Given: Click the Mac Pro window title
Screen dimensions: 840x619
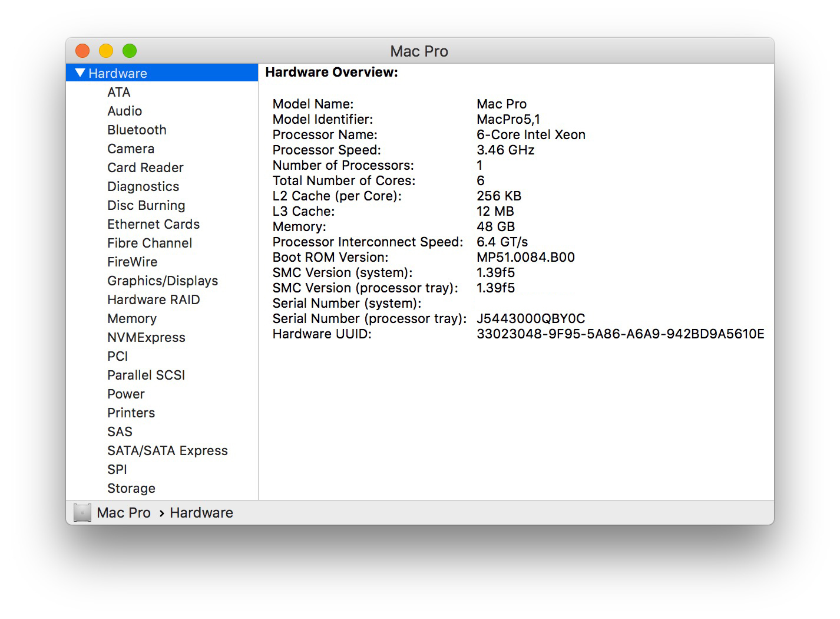Looking at the screenshot, I should tap(419, 52).
